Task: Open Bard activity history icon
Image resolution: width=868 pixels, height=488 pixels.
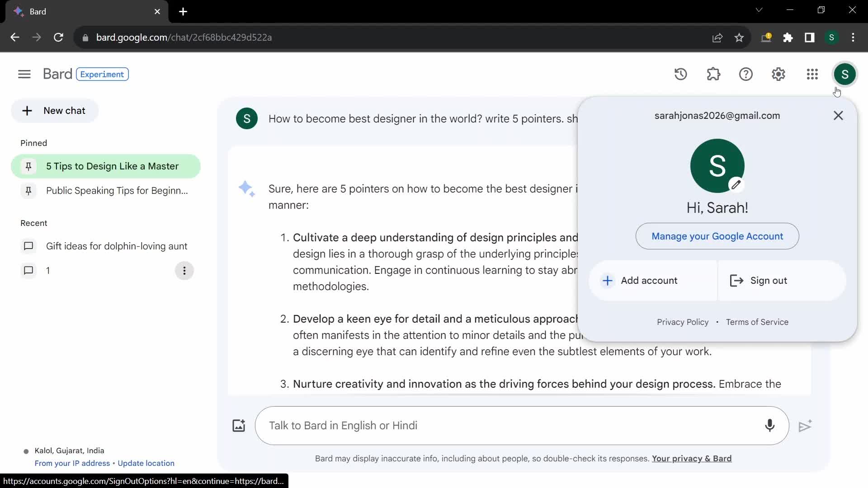Action: (x=680, y=74)
